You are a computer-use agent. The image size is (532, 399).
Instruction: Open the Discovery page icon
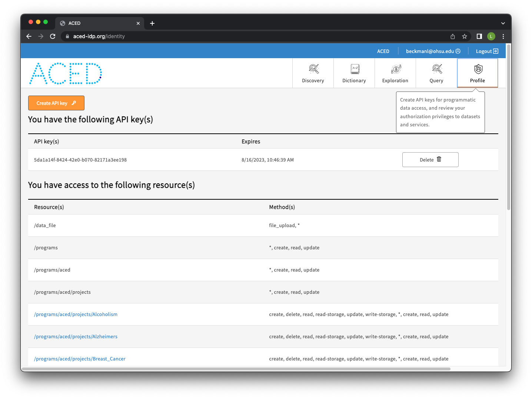click(x=313, y=69)
